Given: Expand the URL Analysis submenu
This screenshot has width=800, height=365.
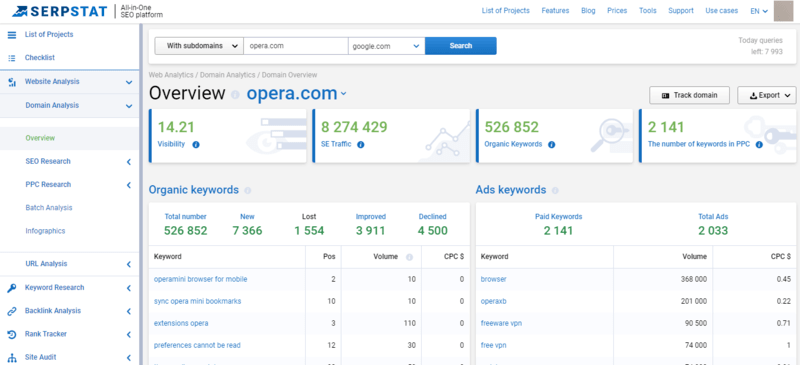Looking at the screenshot, I should (x=129, y=264).
